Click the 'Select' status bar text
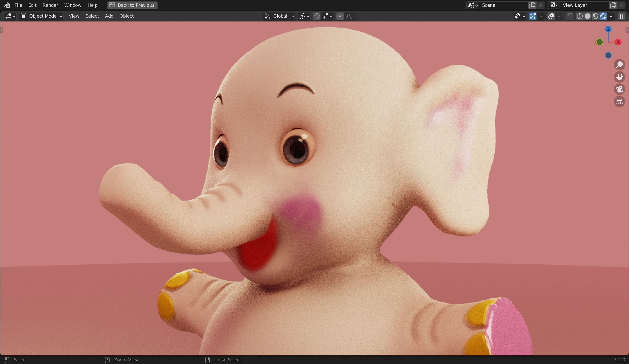Screen dimensions: 629x364 pos(20,360)
